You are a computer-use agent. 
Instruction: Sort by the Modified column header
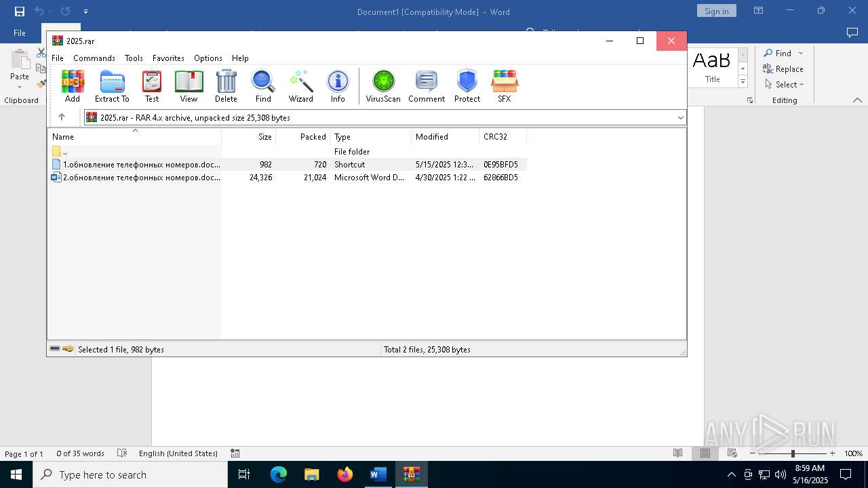pos(445,136)
